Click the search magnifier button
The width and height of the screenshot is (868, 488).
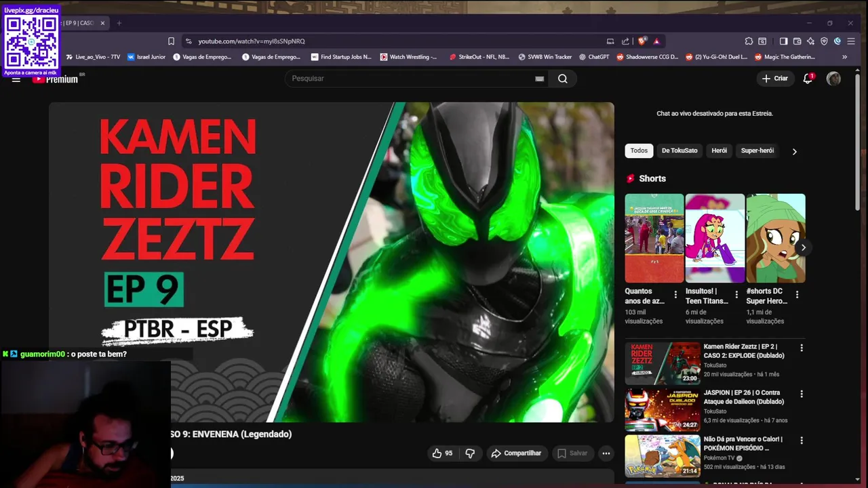point(563,79)
